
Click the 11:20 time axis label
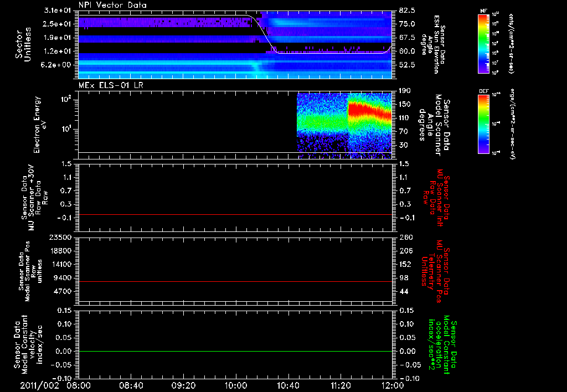point(340,384)
